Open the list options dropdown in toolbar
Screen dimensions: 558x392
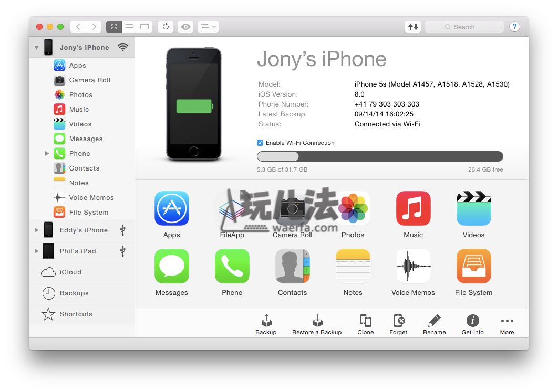(x=208, y=27)
